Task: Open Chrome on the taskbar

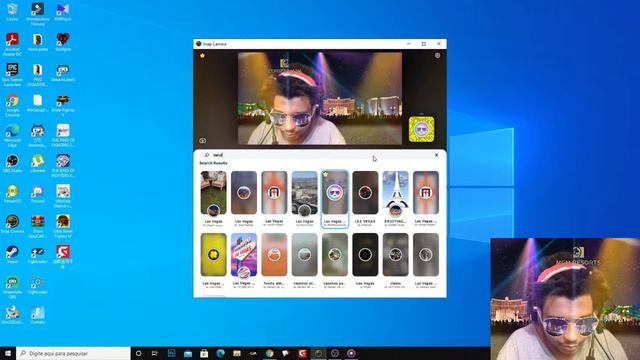Action: click(269, 353)
